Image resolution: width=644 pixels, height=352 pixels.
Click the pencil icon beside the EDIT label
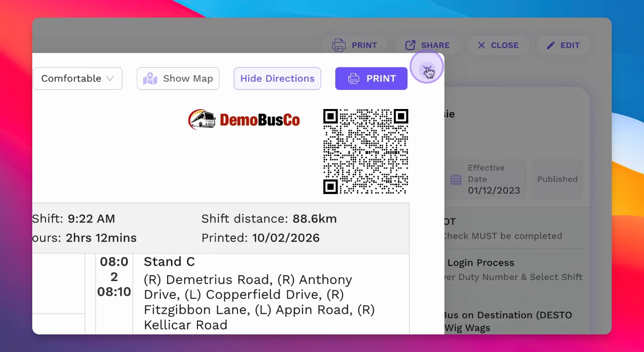pyautogui.click(x=551, y=45)
